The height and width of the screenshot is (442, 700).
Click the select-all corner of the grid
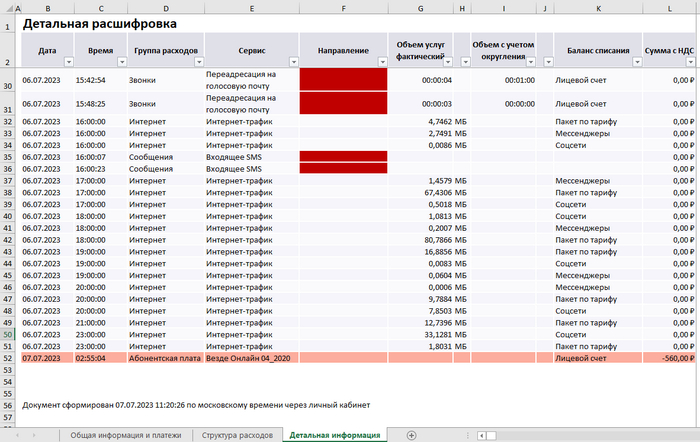[x=6, y=7]
